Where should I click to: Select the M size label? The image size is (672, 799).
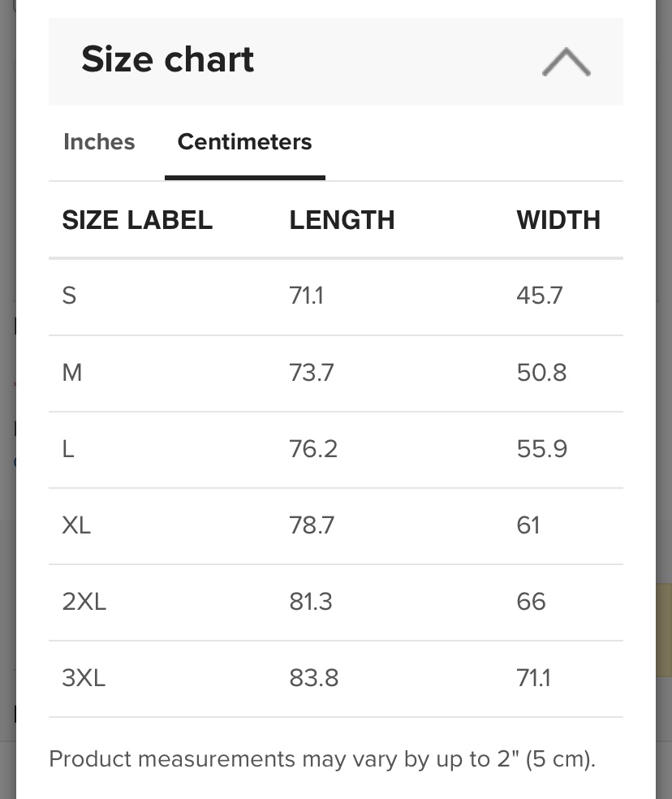coord(72,373)
